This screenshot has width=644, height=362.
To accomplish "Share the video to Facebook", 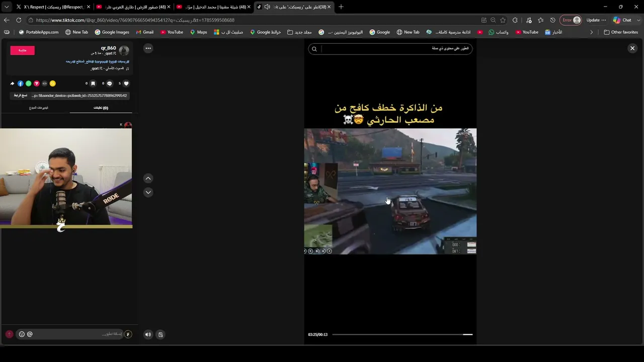I will coord(21,83).
